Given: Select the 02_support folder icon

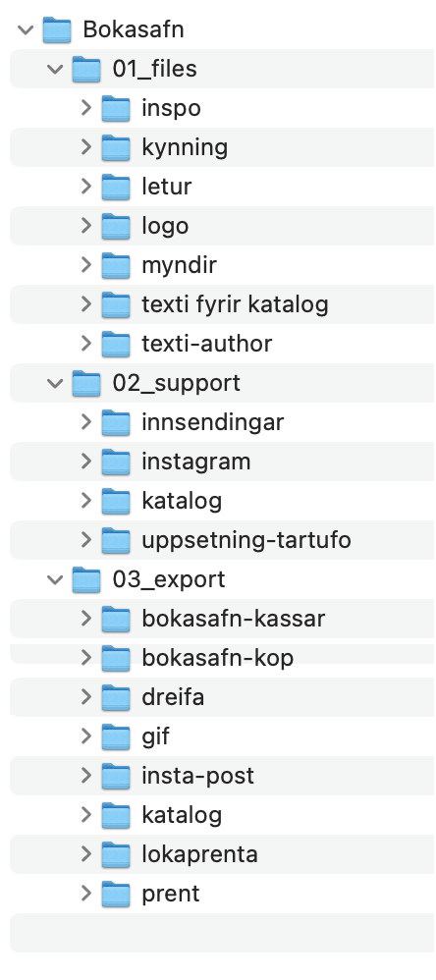Looking at the screenshot, I should 86,383.
